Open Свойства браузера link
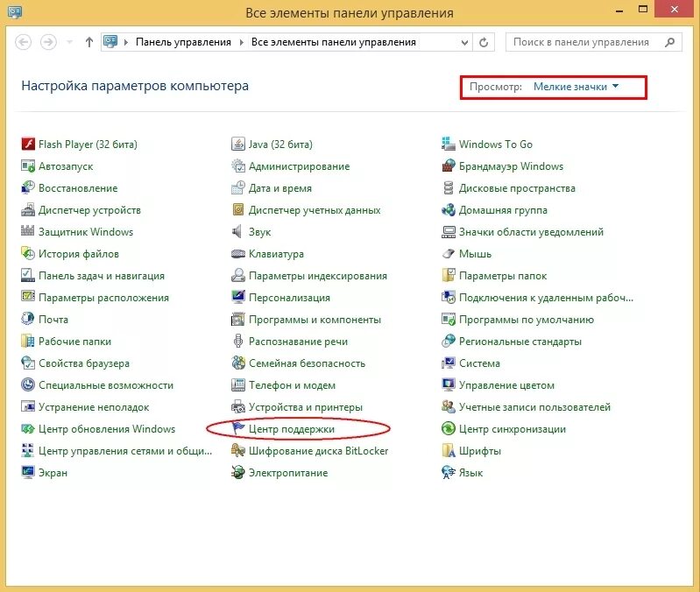 coord(84,363)
